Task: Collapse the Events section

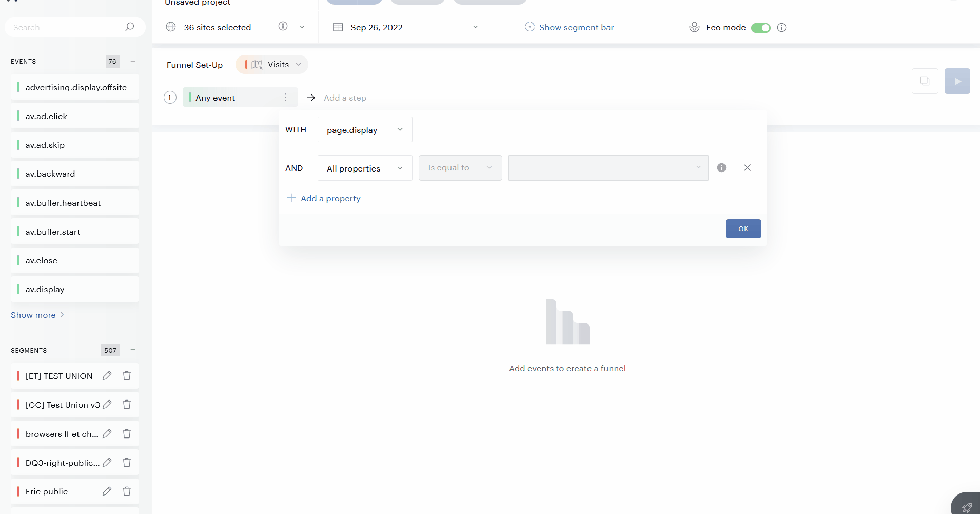Action: pos(133,61)
